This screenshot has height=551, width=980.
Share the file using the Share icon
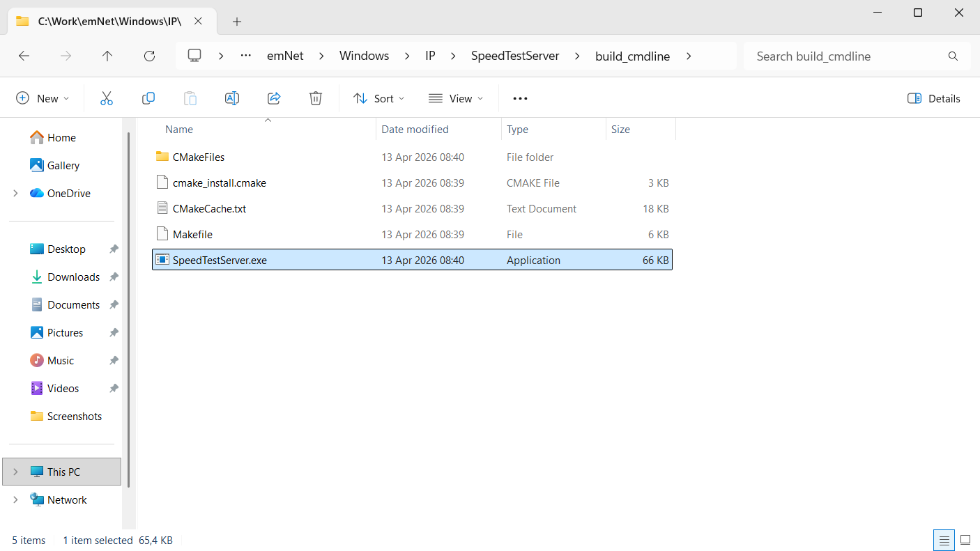tap(273, 98)
